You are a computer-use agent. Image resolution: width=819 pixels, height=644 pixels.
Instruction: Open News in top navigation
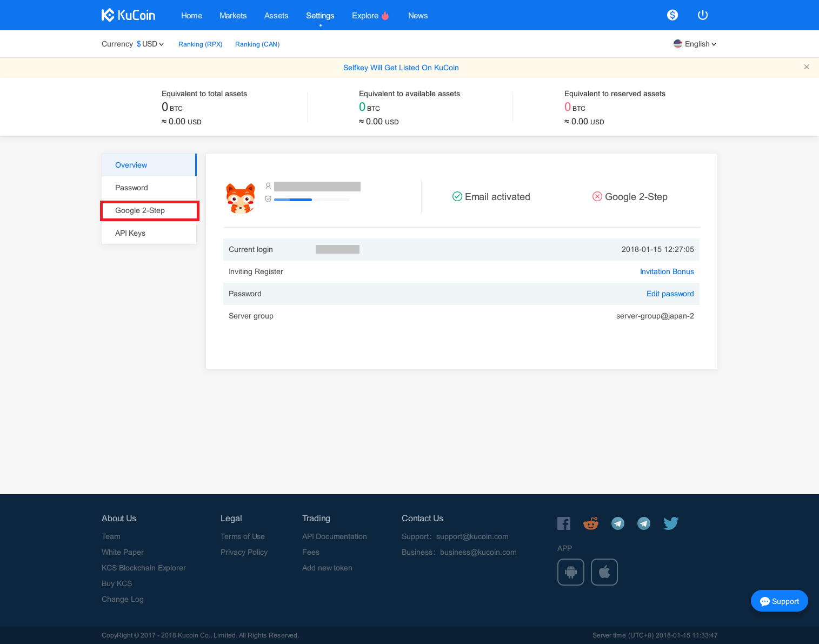pos(418,16)
